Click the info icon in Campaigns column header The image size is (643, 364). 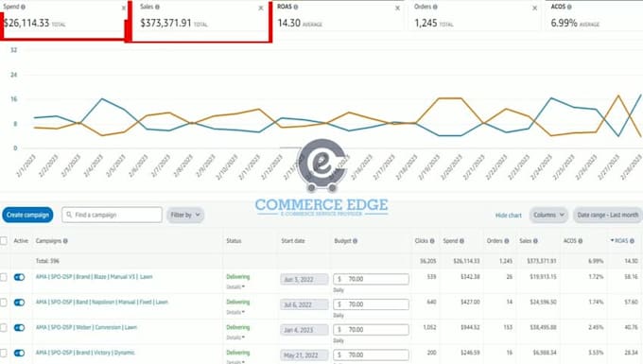tap(65, 241)
